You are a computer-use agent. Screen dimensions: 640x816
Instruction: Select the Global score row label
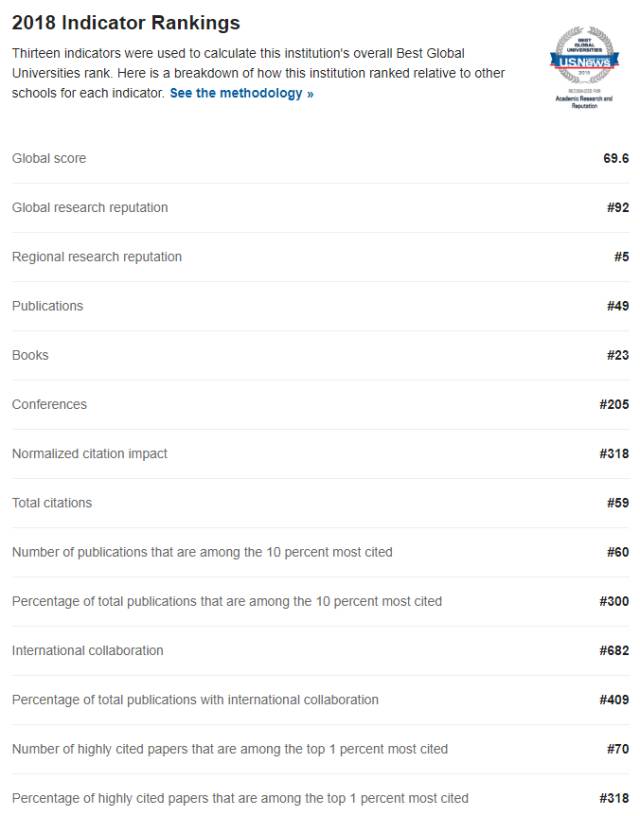coord(49,158)
